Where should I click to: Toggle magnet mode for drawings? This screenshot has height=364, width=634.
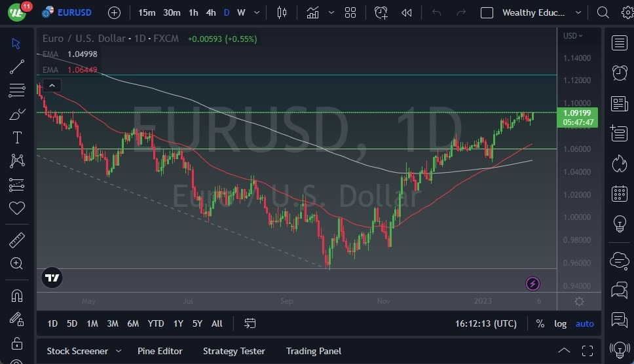point(16,296)
